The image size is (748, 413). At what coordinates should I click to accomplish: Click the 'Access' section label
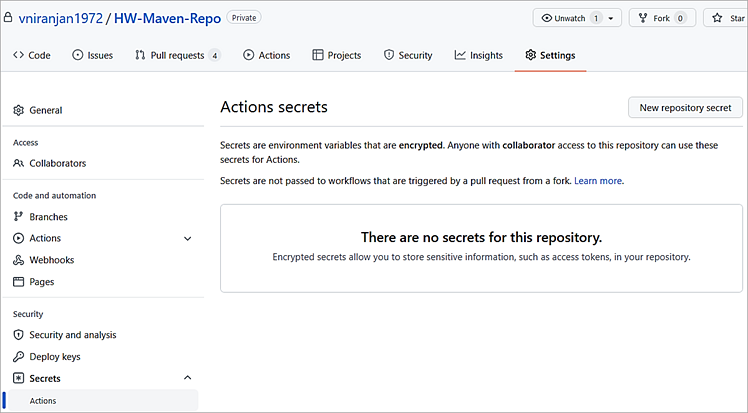click(x=25, y=143)
